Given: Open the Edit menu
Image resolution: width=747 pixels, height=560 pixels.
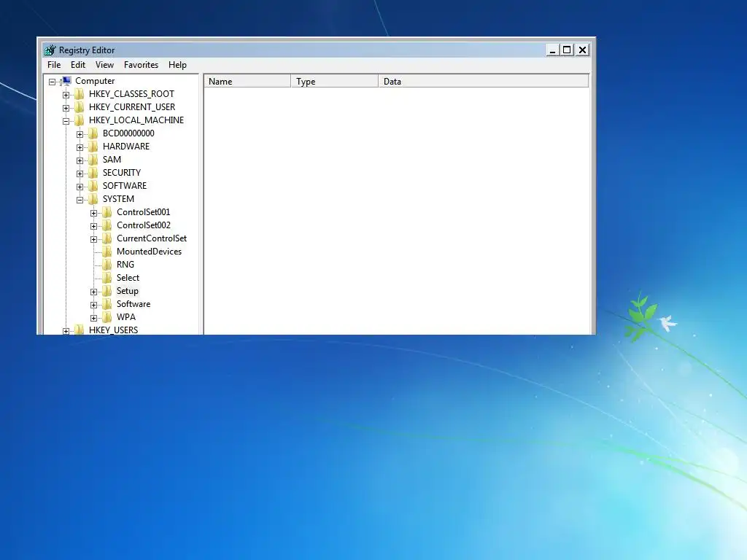Looking at the screenshot, I should tap(78, 65).
